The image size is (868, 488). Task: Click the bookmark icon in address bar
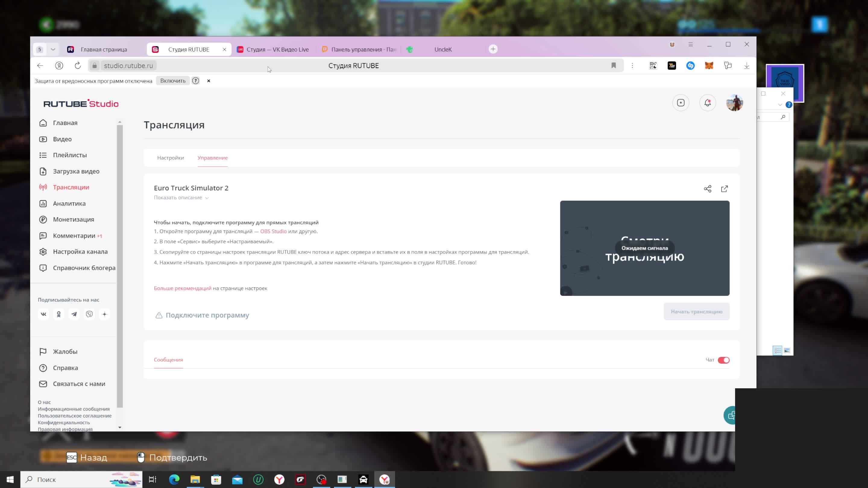click(613, 66)
